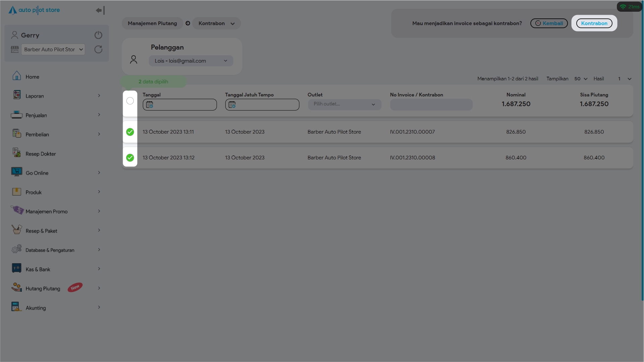The height and width of the screenshot is (362, 644).
Task: Open the Pilih outlet dropdown
Action: coord(344,104)
